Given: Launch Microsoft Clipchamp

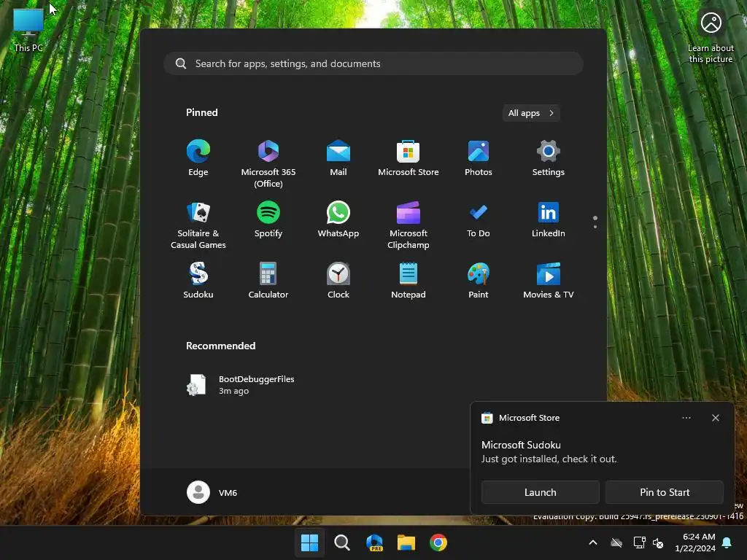Looking at the screenshot, I should tap(409, 225).
